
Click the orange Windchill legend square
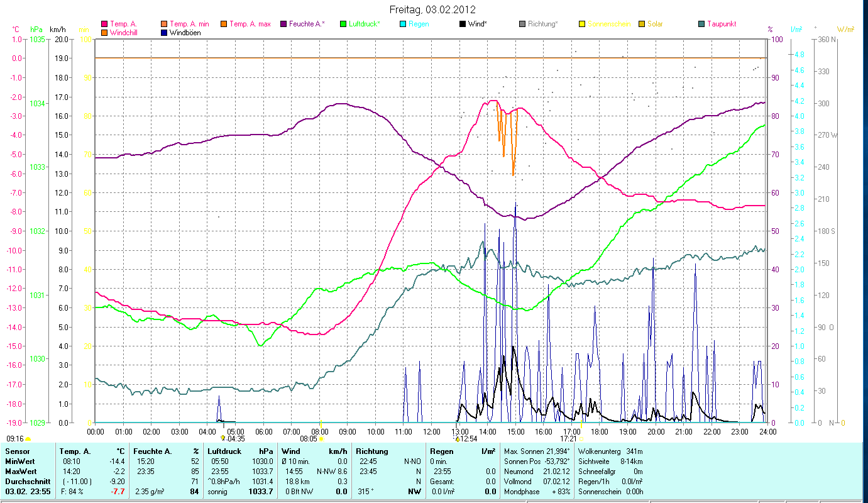[x=104, y=33]
